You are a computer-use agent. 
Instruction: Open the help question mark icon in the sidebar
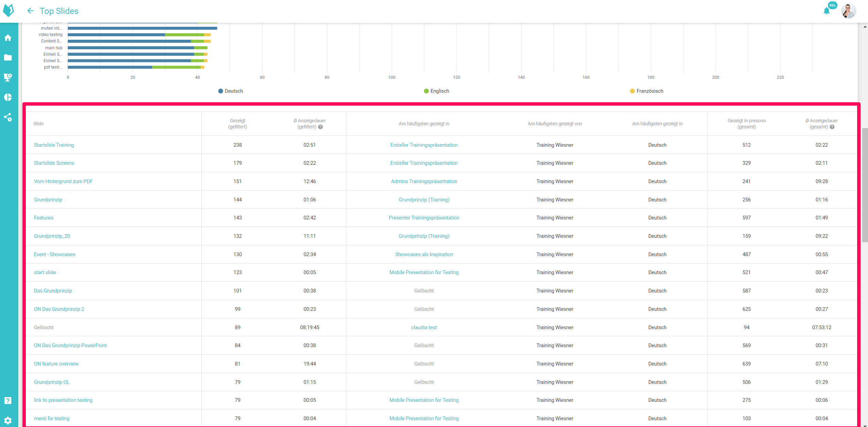tap(8, 401)
